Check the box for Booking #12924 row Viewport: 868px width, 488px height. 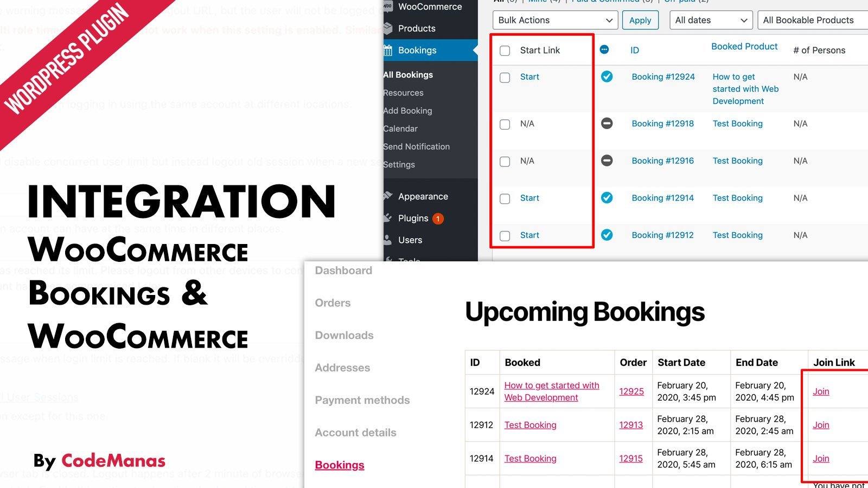pos(505,78)
